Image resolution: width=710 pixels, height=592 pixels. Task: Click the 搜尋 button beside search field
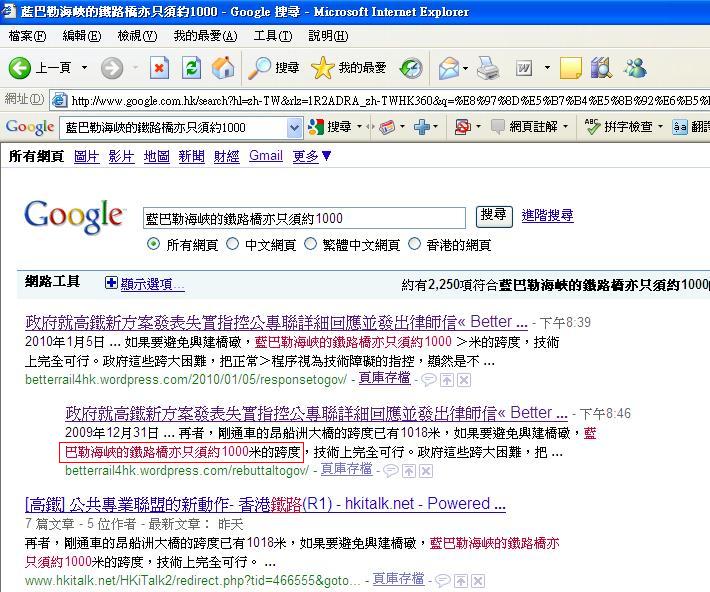pos(493,216)
